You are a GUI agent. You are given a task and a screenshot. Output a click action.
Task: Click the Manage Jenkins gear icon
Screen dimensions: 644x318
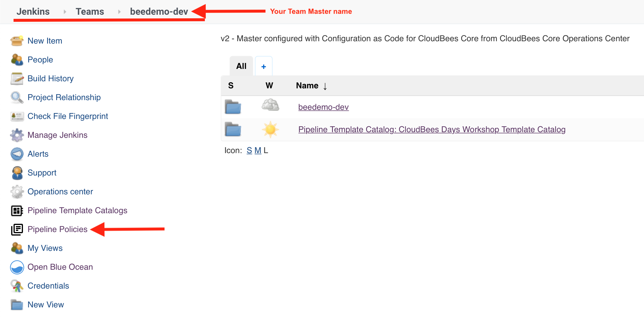click(x=17, y=135)
